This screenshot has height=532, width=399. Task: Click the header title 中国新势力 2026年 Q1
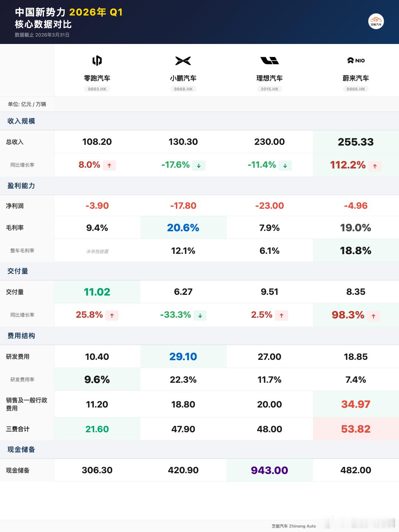pyautogui.click(x=69, y=12)
